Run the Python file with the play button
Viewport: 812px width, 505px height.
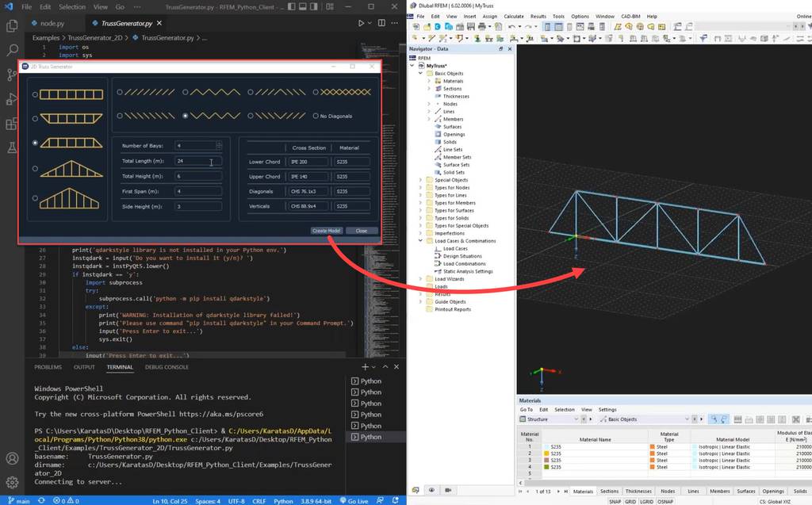click(x=362, y=23)
